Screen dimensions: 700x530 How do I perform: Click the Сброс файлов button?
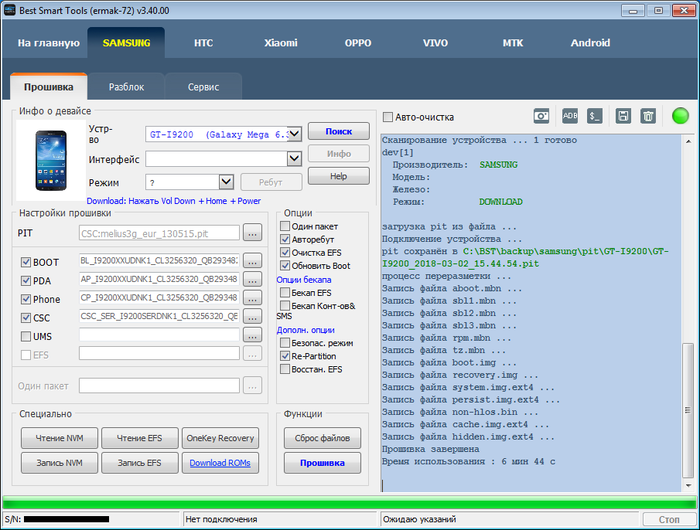coord(322,438)
